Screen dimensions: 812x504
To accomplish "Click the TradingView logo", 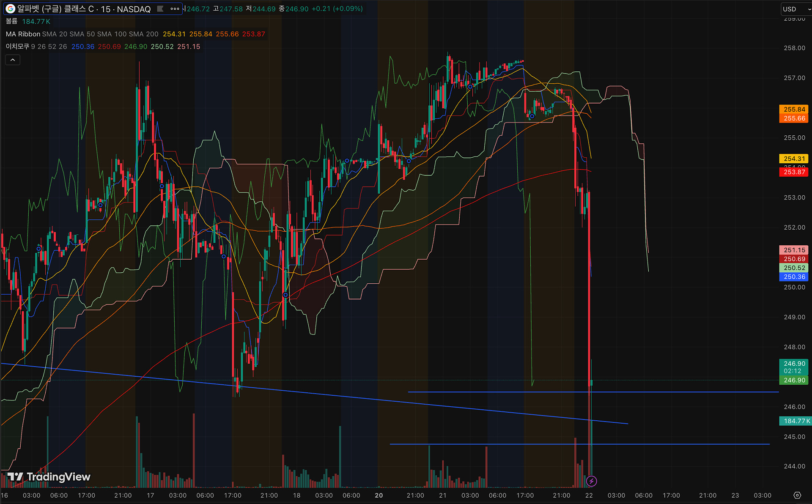I will point(49,477).
